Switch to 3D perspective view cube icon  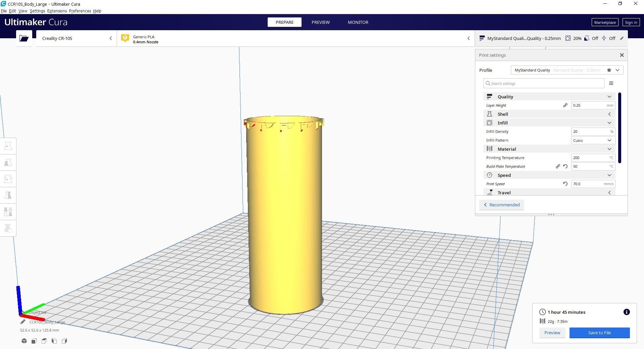click(24, 341)
